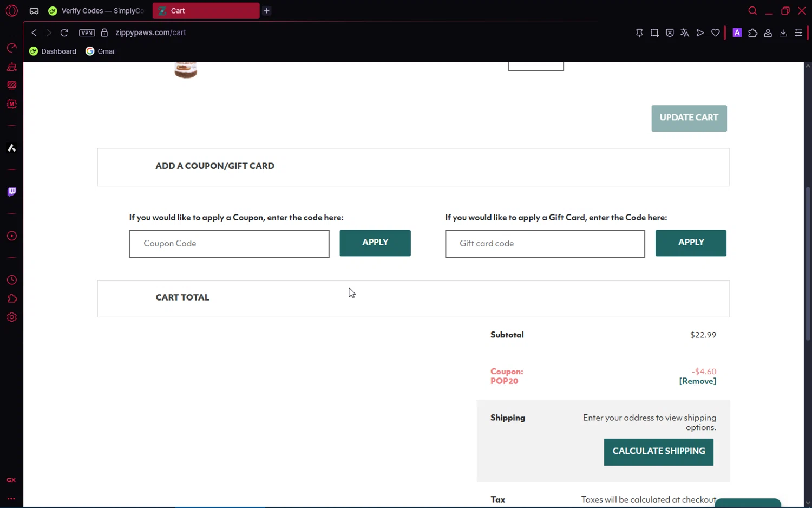Apply the coupon code
The height and width of the screenshot is (508, 812).
click(375, 243)
